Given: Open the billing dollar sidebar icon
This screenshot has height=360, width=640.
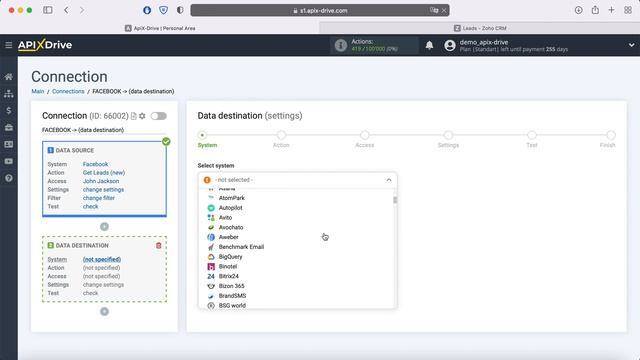Looking at the screenshot, I should point(9,111).
